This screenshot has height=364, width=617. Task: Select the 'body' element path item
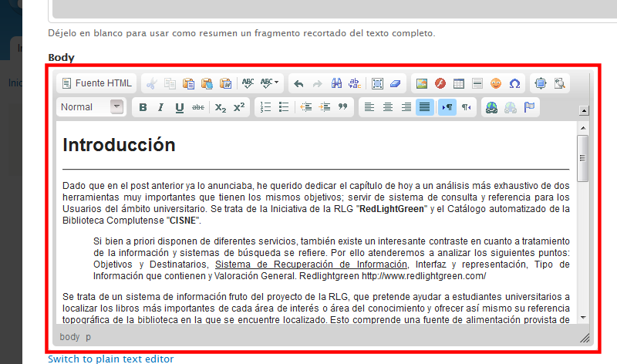tap(69, 337)
